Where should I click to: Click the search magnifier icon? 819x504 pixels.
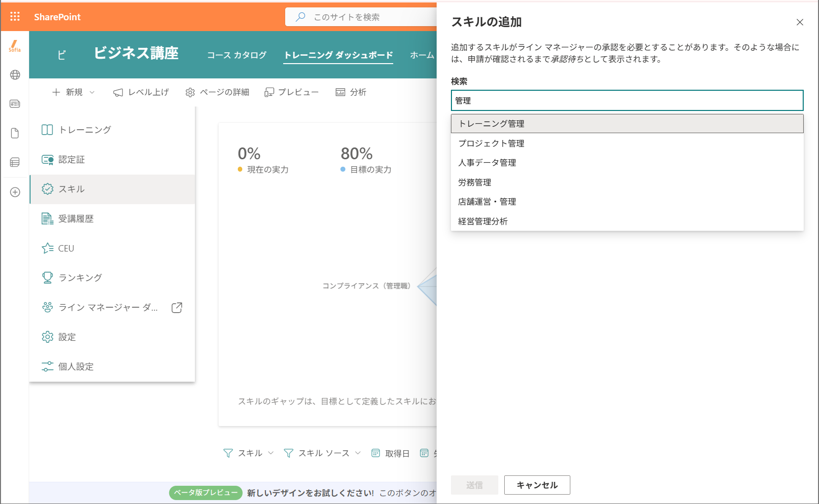coord(300,17)
